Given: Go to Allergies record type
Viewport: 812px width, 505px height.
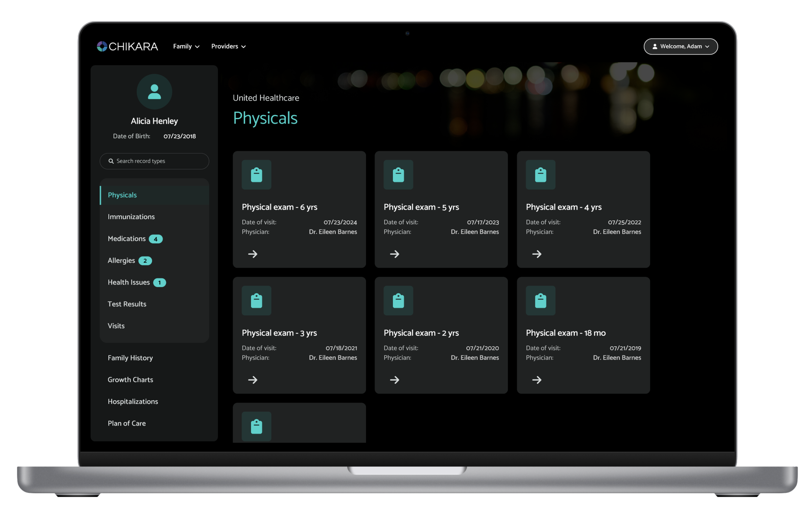Looking at the screenshot, I should (121, 261).
